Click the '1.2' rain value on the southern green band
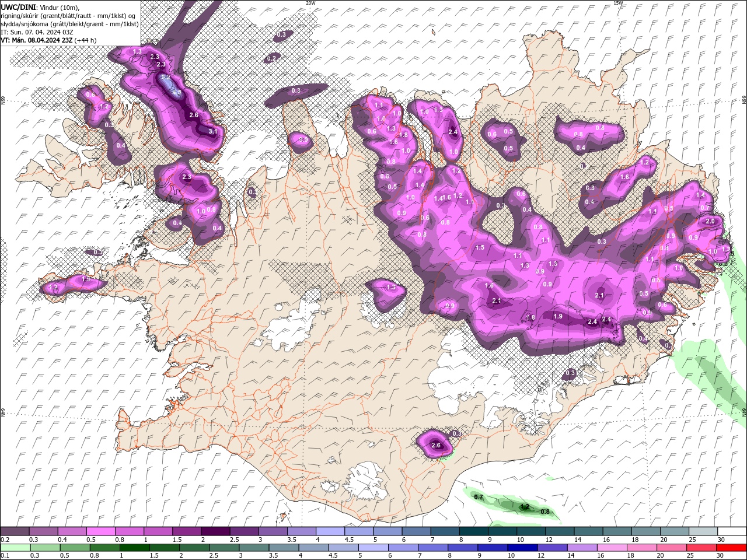The image size is (747, 560). pos(525,506)
